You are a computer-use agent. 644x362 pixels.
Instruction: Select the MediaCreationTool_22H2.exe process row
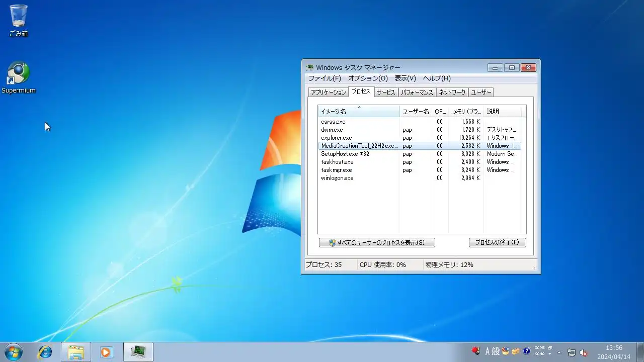pyautogui.click(x=420, y=146)
